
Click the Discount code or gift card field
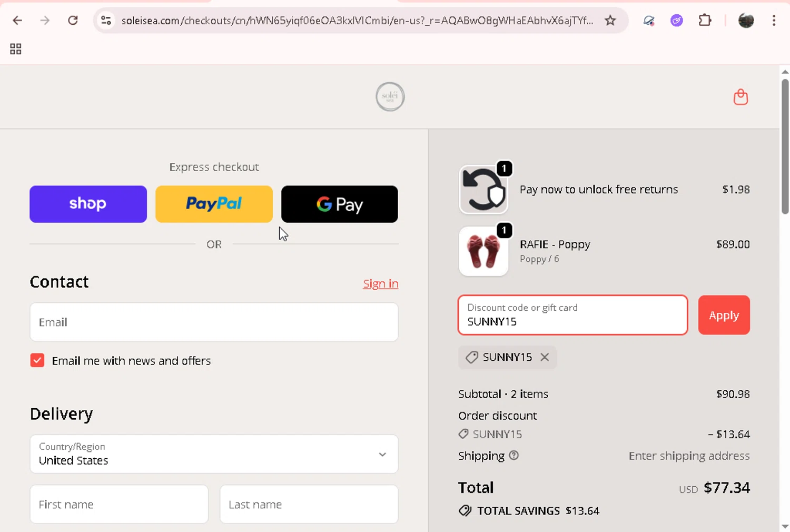tap(573, 315)
